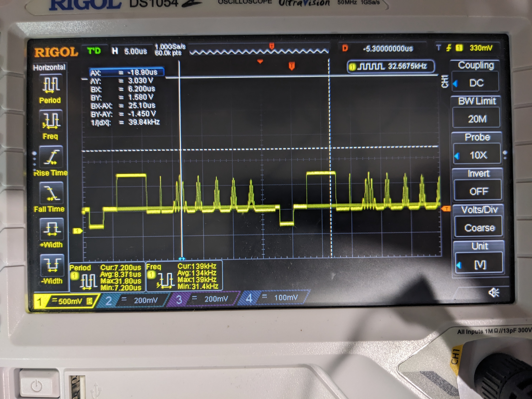The width and height of the screenshot is (532, 399).
Task: Click the trigger rising edge icon
Action: [448, 48]
